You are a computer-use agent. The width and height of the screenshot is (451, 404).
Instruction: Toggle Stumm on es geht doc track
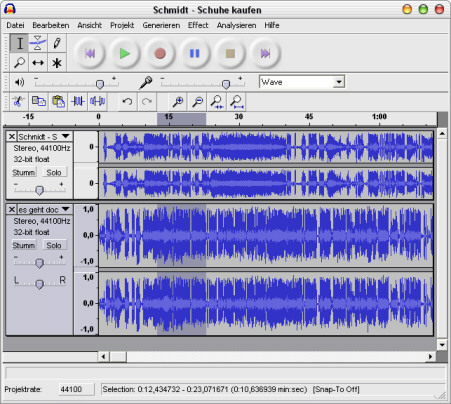(24, 245)
